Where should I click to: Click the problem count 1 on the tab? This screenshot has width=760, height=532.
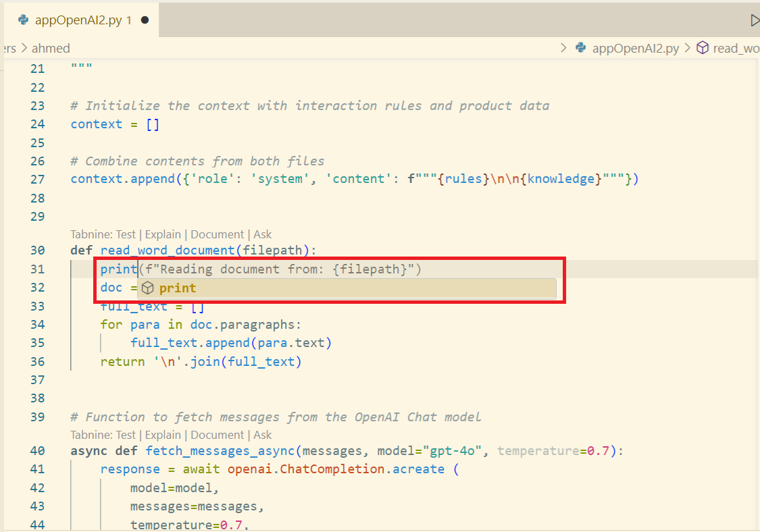[x=129, y=20]
